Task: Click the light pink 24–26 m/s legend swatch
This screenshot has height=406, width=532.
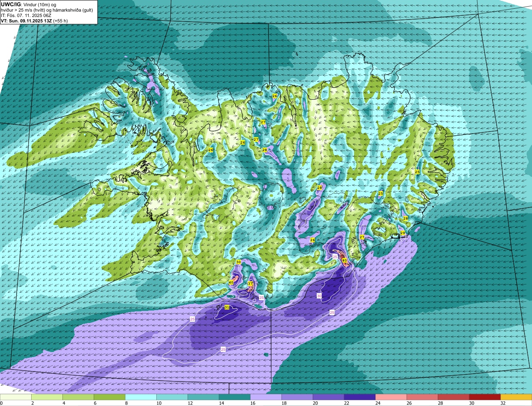Action: [x=391, y=397]
